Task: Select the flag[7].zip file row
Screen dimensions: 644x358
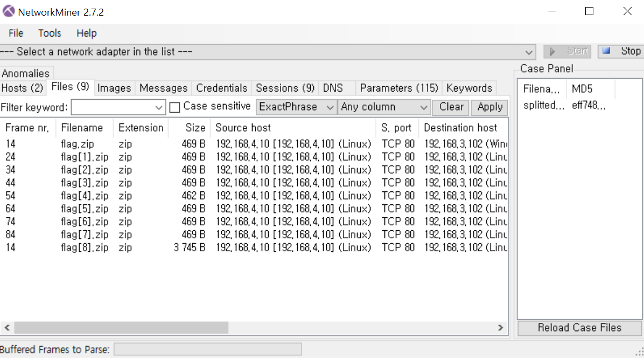Action: pos(254,235)
